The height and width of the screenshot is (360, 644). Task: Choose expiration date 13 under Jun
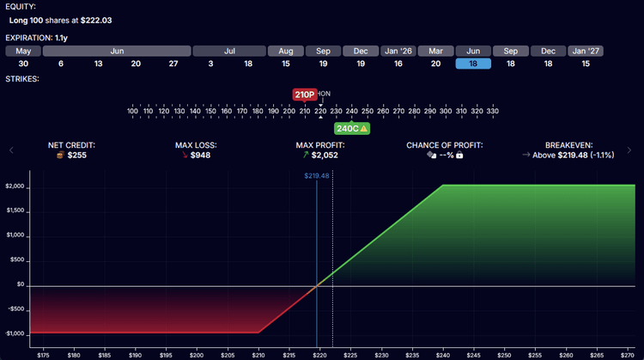click(98, 64)
